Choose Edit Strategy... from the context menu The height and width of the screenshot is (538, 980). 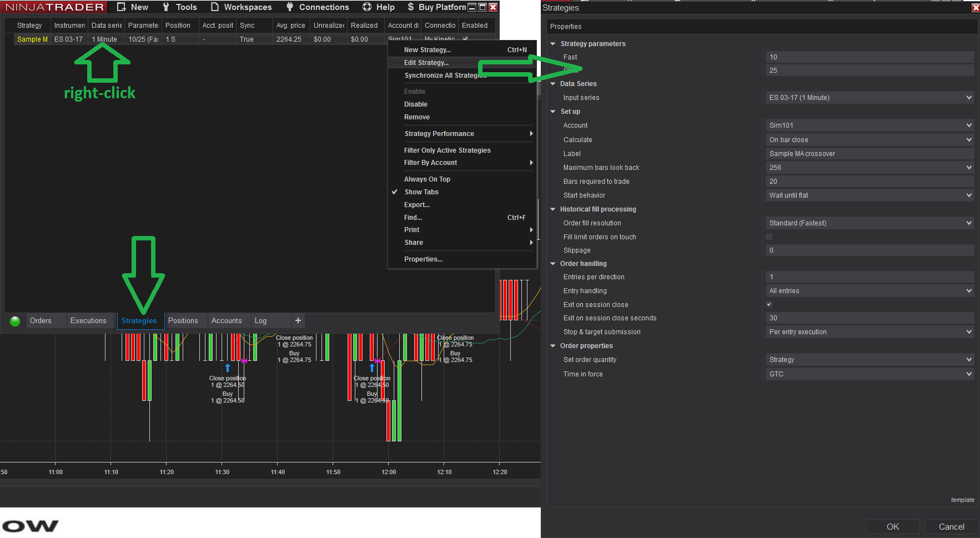click(x=462, y=63)
